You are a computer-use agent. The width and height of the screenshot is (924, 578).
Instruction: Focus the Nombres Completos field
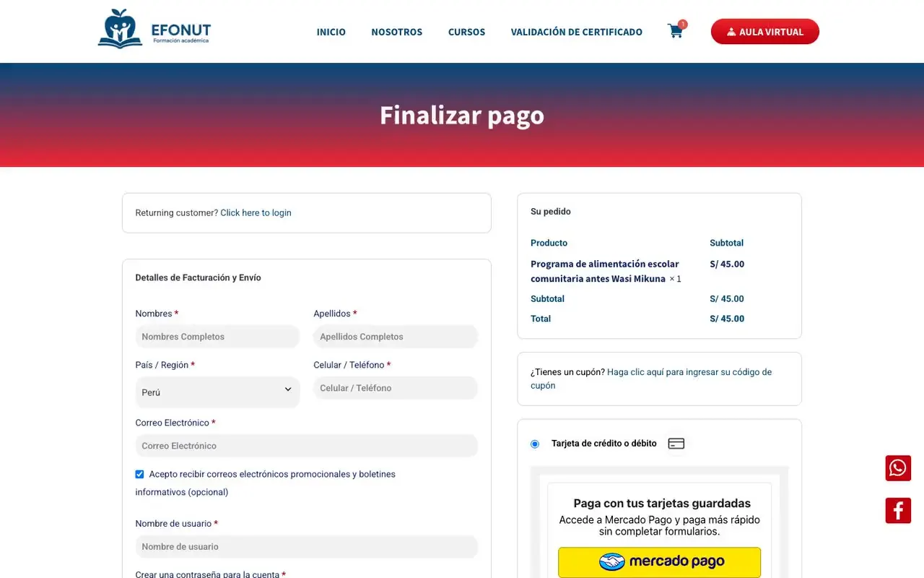pos(217,337)
